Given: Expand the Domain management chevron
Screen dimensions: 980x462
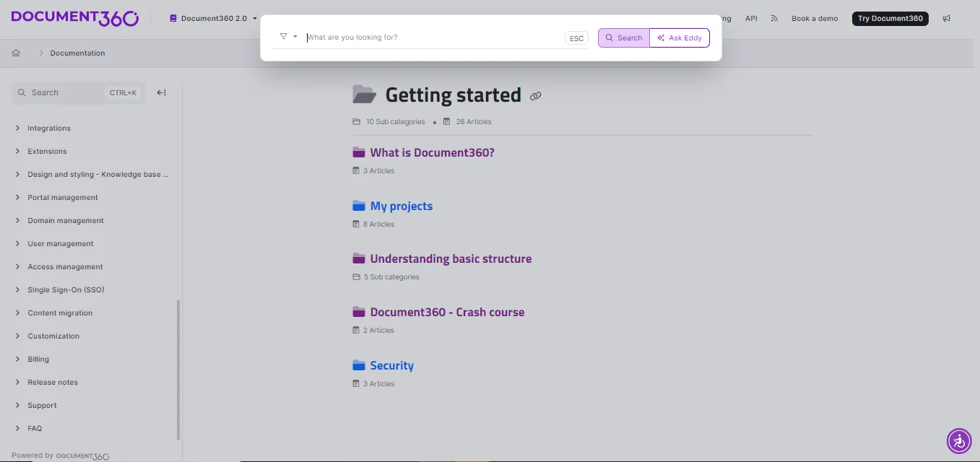Looking at the screenshot, I should 17,220.
